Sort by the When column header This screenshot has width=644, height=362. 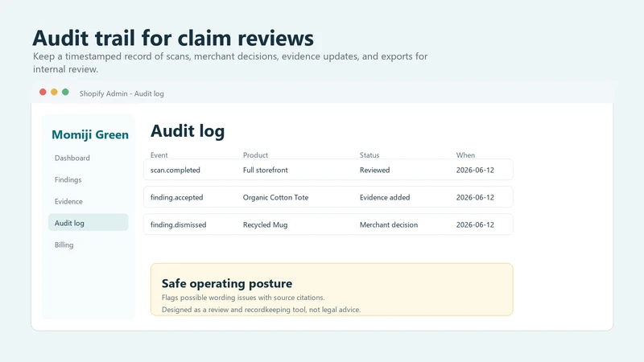click(465, 155)
